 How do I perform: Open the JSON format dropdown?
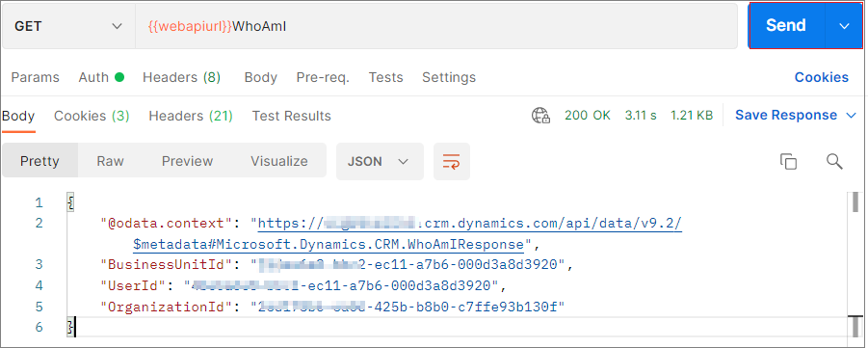click(380, 161)
